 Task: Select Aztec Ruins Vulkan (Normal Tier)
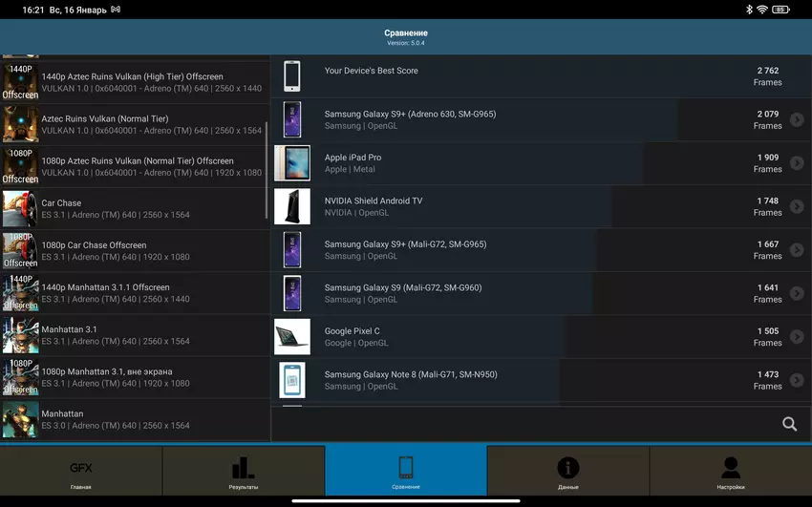click(135, 124)
